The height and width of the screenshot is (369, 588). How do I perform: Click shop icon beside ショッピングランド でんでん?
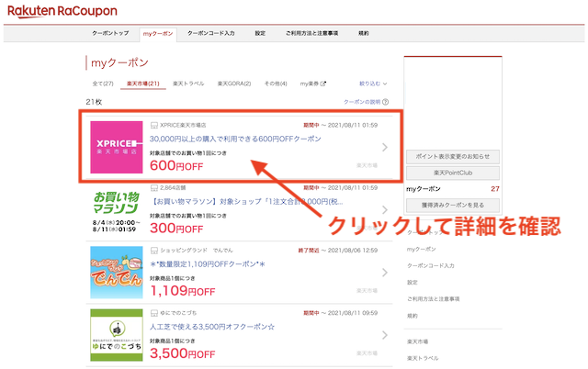pyautogui.click(x=153, y=251)
